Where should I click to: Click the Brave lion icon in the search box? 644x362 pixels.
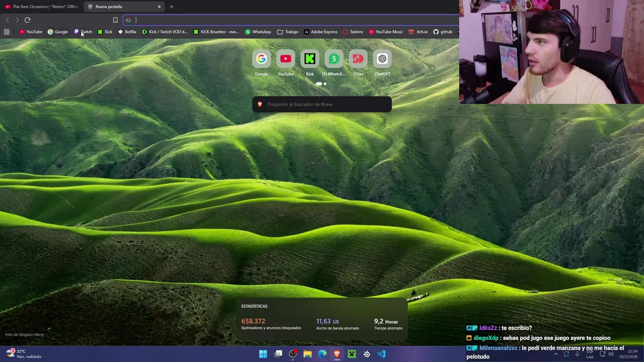260,104
